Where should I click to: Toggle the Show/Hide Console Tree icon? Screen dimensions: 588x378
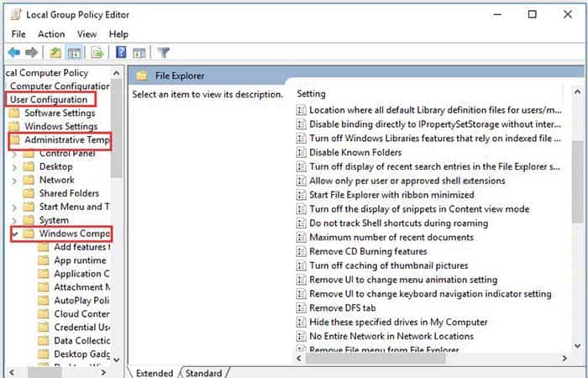(74, 53)
